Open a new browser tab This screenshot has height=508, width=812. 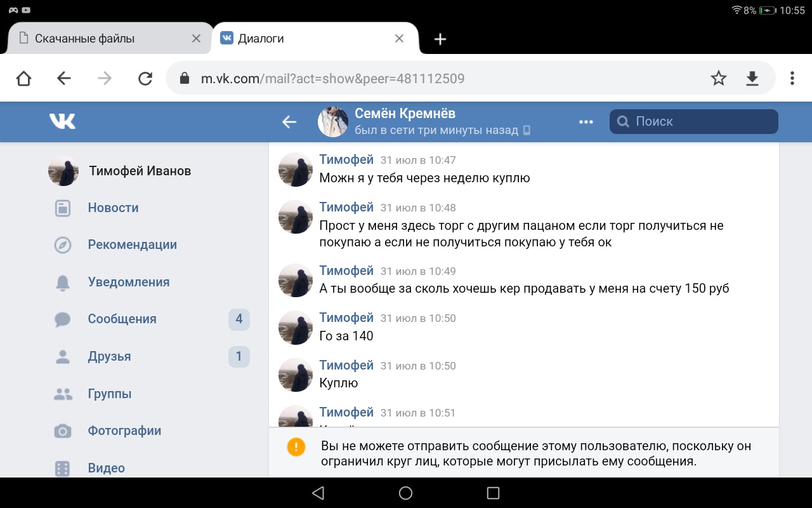[440, 39]
